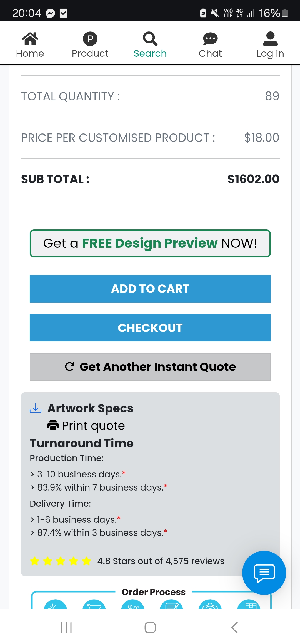Image resolution: width=300 pixels, height=644 pixels.
Task: Click ADD TO CART button
Action: point(150,289)
